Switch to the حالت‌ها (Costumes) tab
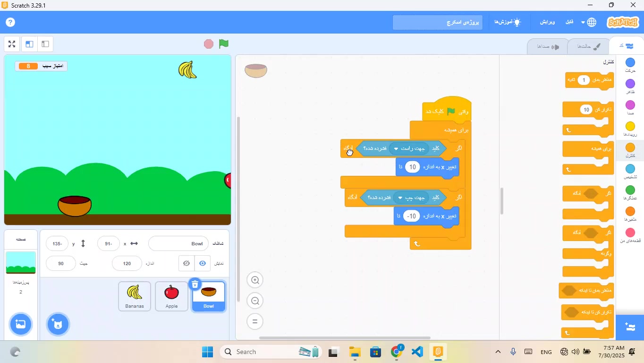The image size is (644, 363). [x=588, y=46]
